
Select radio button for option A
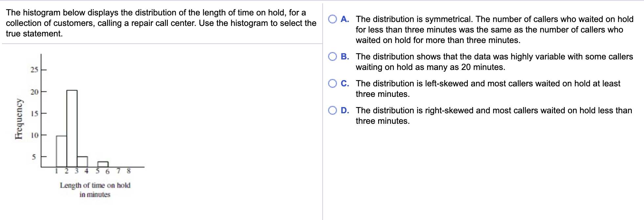(333, 19)
